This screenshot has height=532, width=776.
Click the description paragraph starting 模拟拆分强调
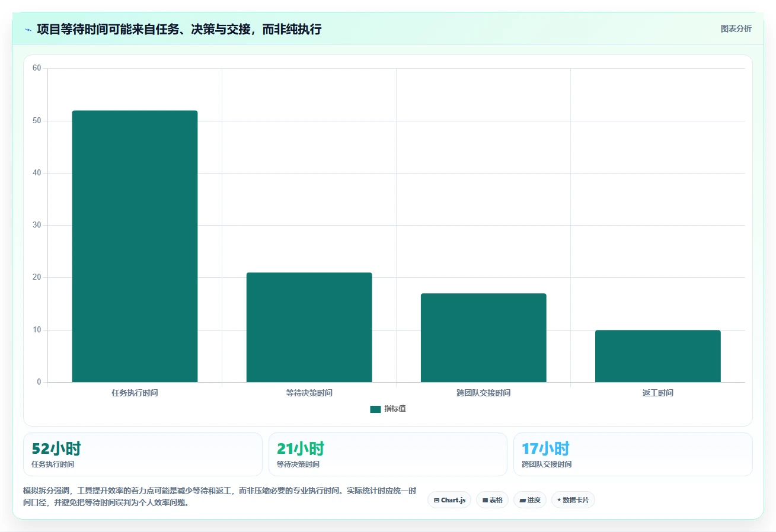[x=220, y=496]
